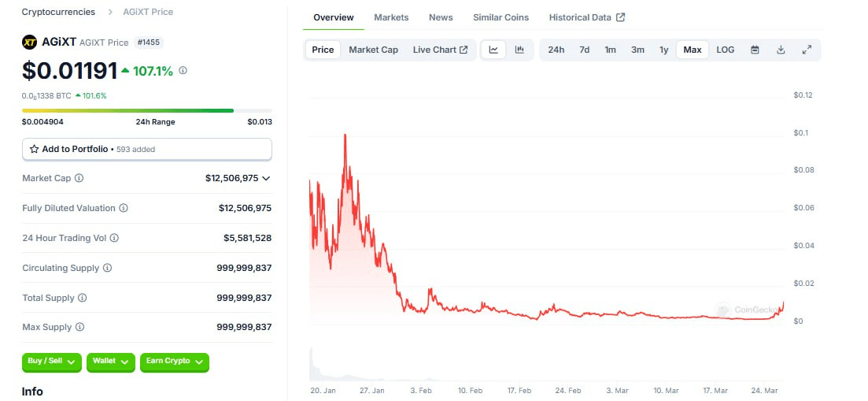Click the 999,999,837 Circulating Supply value

pos(244,268)
